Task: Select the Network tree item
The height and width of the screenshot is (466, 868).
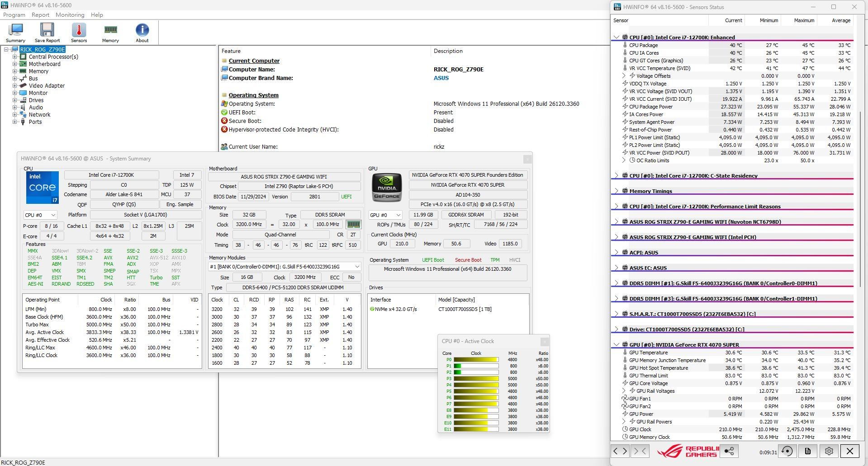Action: point(39,115)
